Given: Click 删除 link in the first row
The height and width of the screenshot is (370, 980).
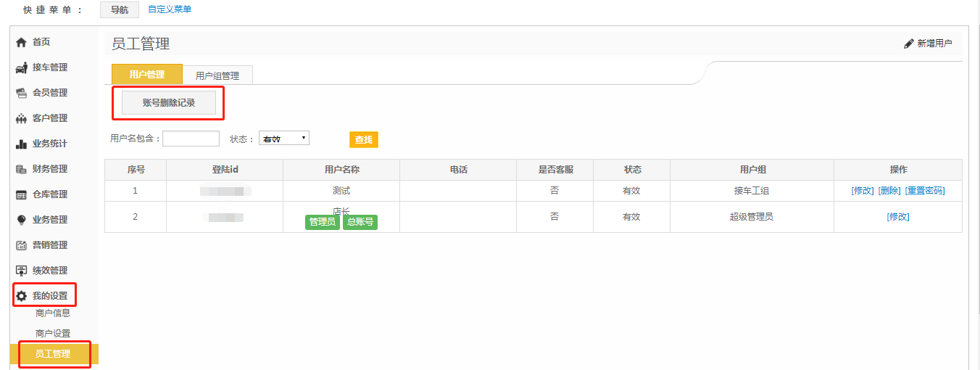Looking at the screenshot, I should tap(889, 191).
